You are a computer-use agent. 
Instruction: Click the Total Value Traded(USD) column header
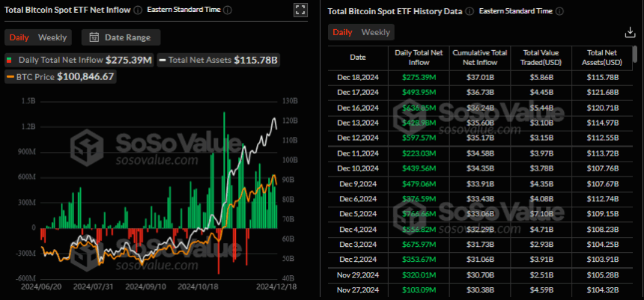(x=541, y=58)
